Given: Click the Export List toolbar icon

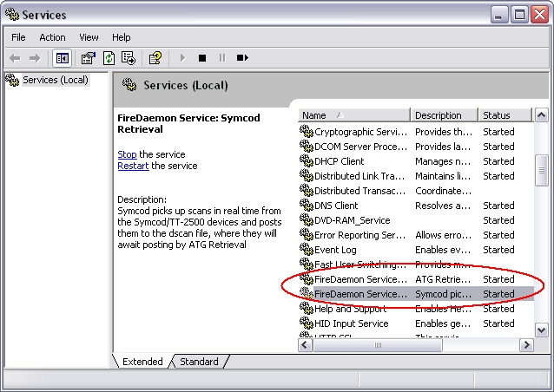Looking at the screenshot, I should coord(129,58).
